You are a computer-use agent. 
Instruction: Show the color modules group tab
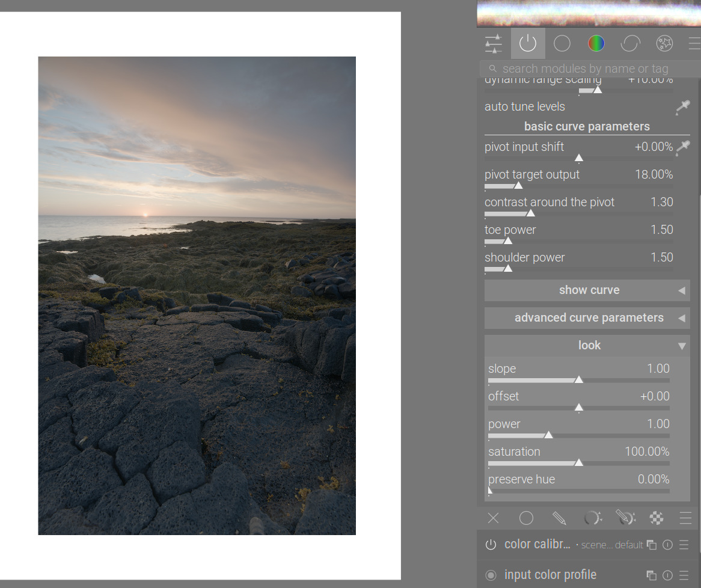tap(596, 43)
